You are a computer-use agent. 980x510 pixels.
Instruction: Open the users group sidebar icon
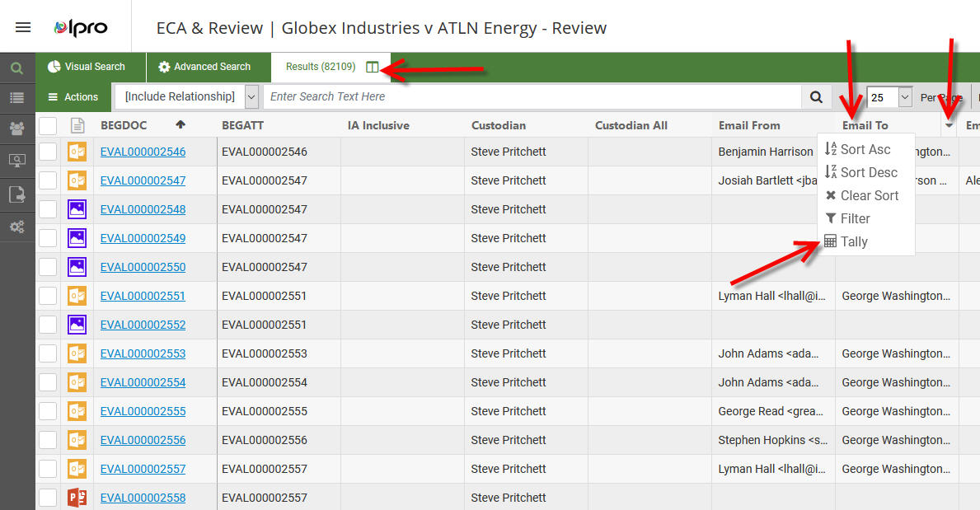pyautogui.click(x=16, y=129)
